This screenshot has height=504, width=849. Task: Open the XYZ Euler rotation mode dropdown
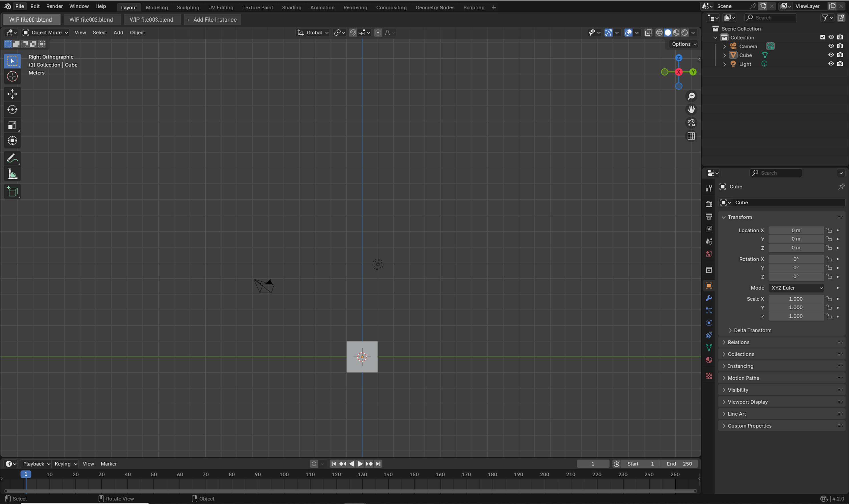click(x=796, y=288)
